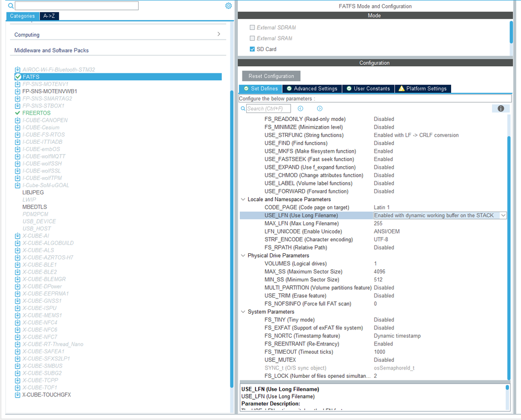
Task: Click download icon beside X-CUBE-SMBUS
Action: tap(18, 366)
